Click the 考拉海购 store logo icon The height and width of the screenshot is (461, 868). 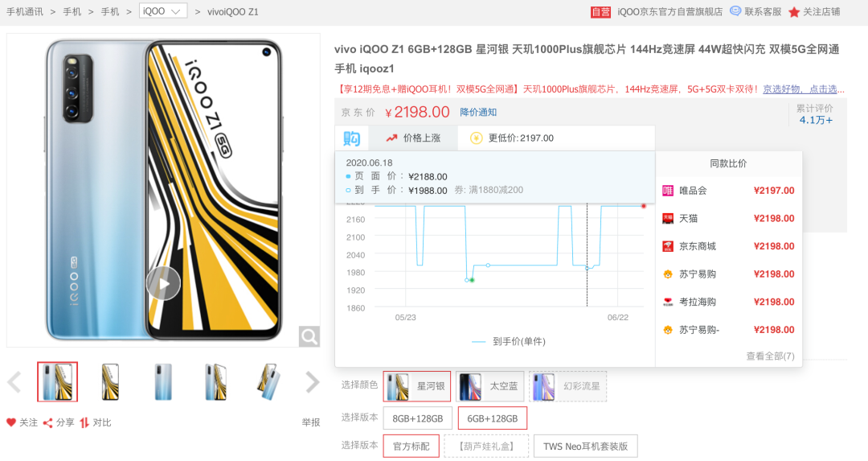point(668,302)
